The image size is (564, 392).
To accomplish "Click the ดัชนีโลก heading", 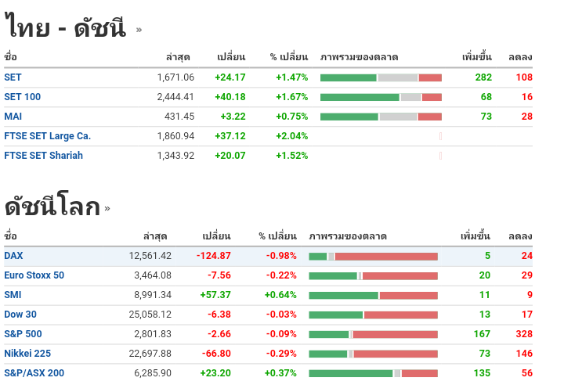I will pyautogui.click(x=52, y=207).
